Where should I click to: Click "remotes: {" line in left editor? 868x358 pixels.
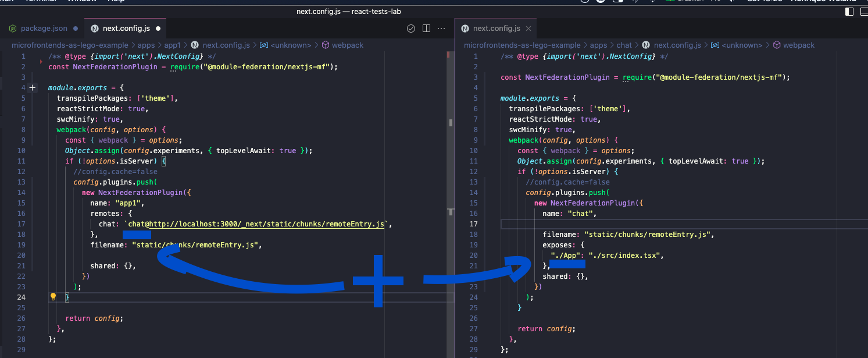point(111,214)
